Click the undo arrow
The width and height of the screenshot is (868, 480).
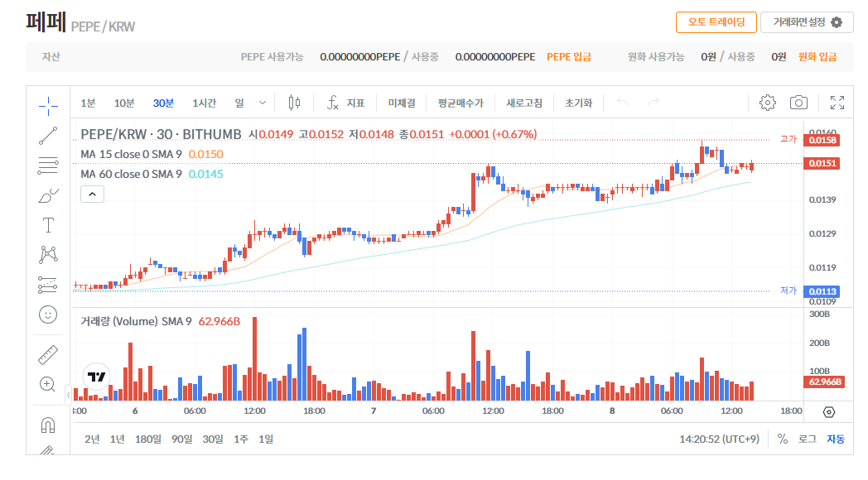pos(623,103)
